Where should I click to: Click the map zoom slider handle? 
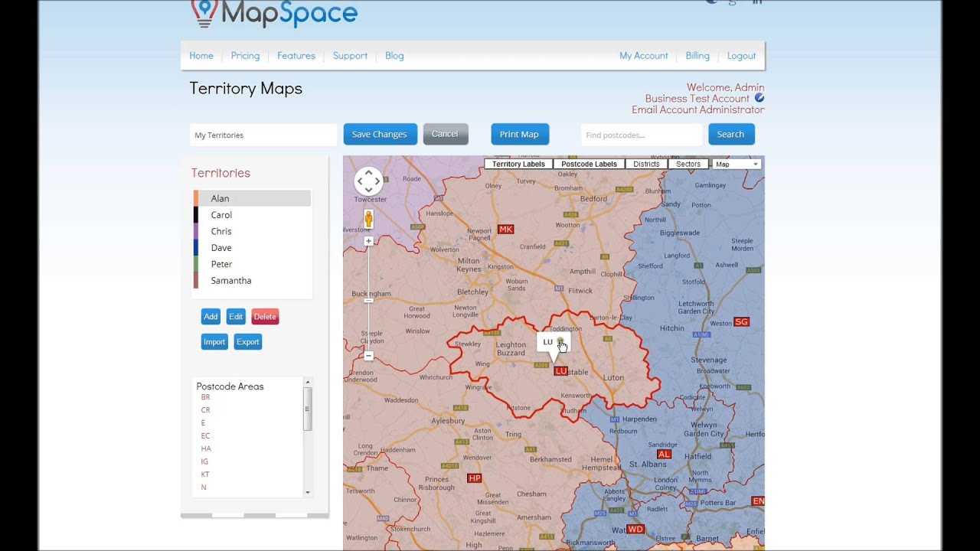[x=368, y=300]
